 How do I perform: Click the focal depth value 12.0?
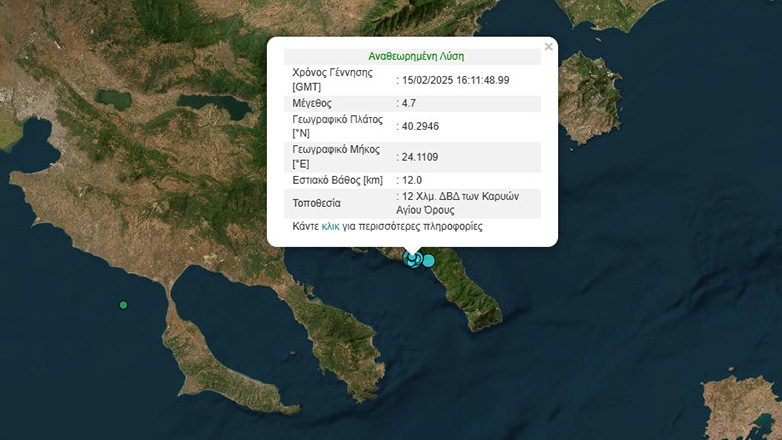(x=412, y=180)
